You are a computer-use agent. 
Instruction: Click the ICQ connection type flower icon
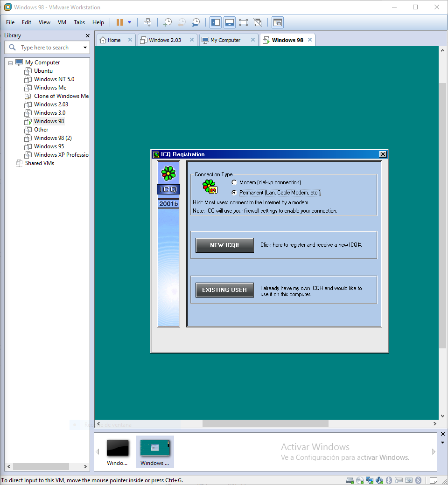[210, 187]
